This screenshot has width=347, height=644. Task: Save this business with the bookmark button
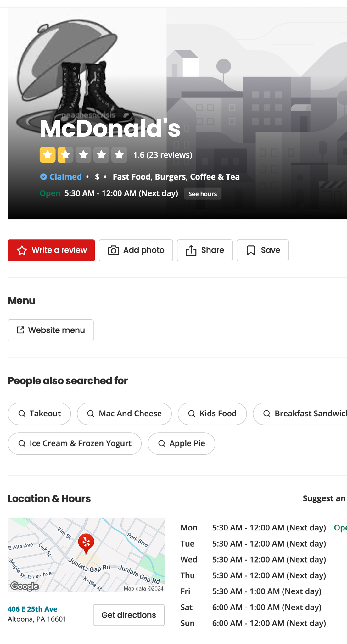coord(263,250)
